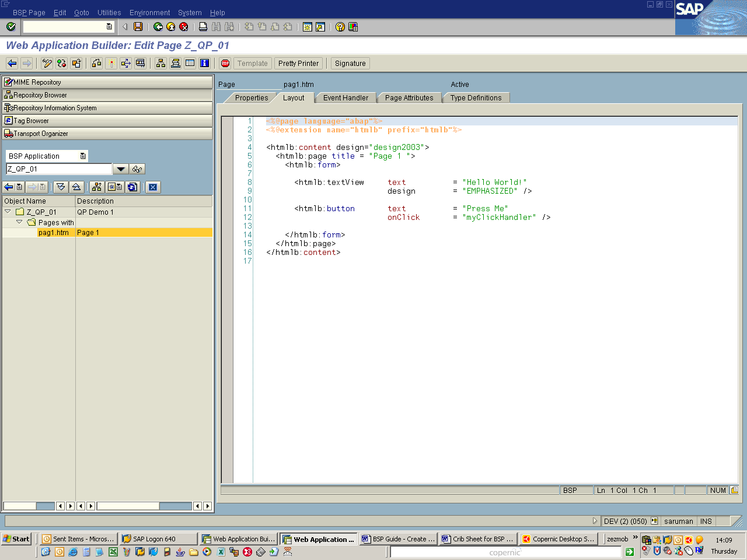Click the green Copernic search go arrow
Viewport: 747px width, 560px height.
(x=630, y=552)
